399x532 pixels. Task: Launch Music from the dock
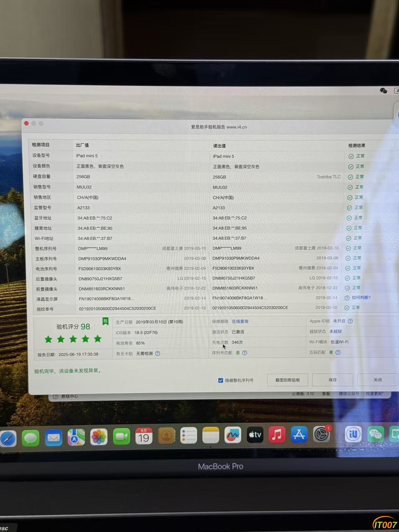click(x=277, y=434)
